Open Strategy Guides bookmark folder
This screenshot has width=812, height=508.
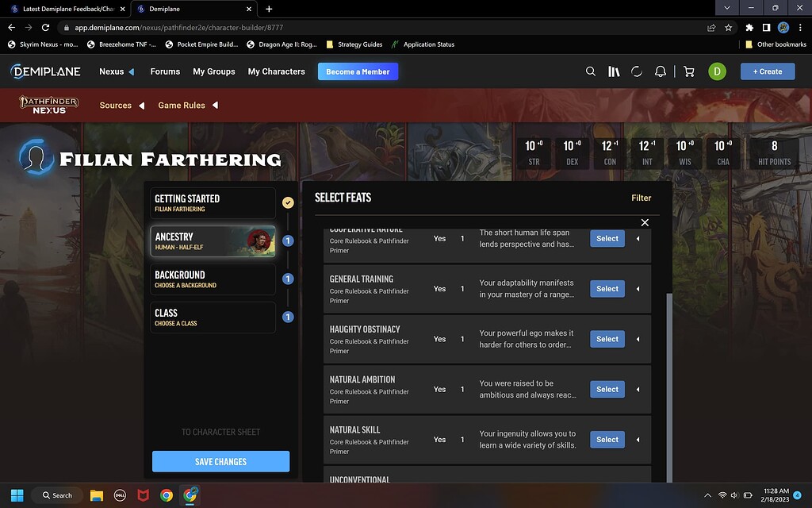[x=354, y=44]
